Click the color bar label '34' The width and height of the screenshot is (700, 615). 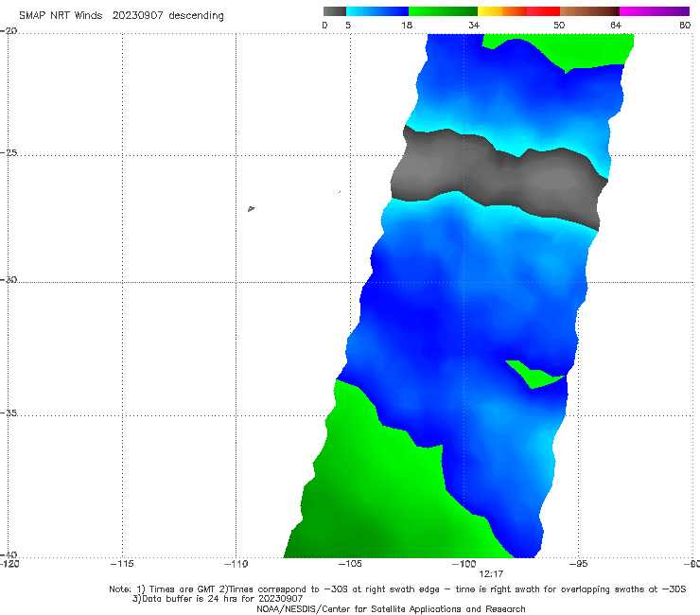[474, 25]
